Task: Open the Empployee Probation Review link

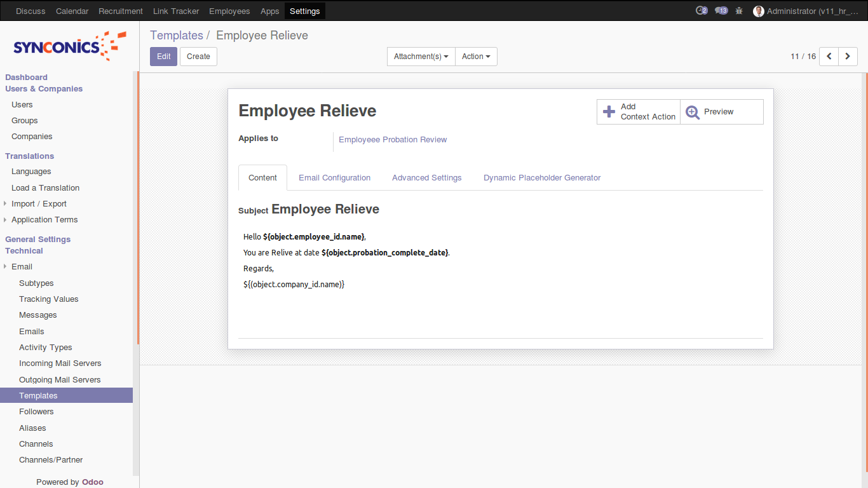Action: coord(393,140)
